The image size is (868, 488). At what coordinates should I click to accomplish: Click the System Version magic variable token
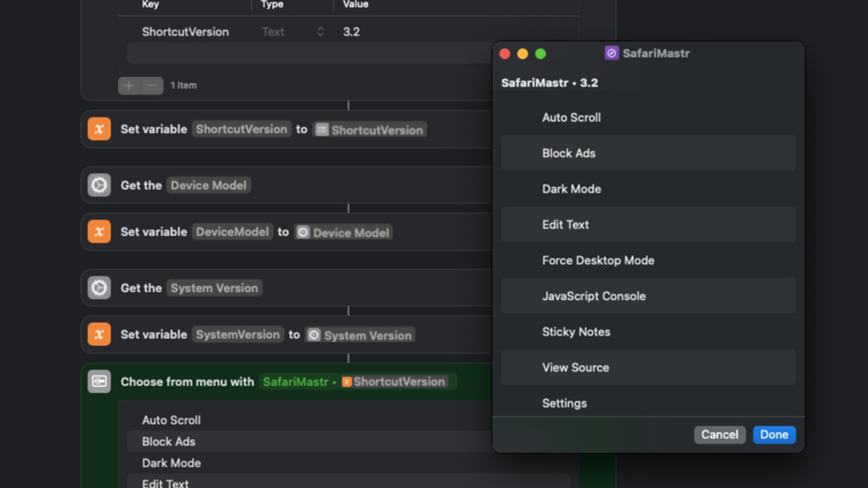click(360, 334)
